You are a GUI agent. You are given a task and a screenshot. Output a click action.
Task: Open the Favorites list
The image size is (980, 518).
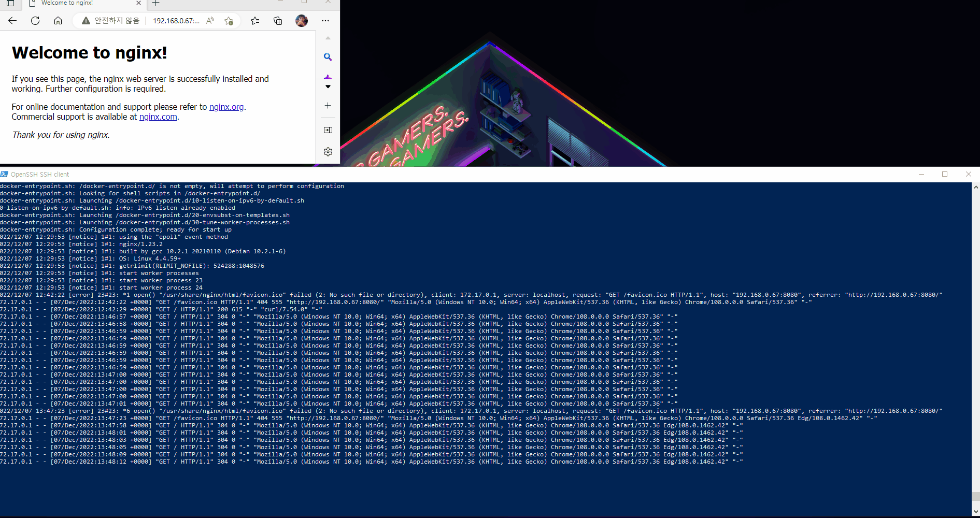point(255,21)
